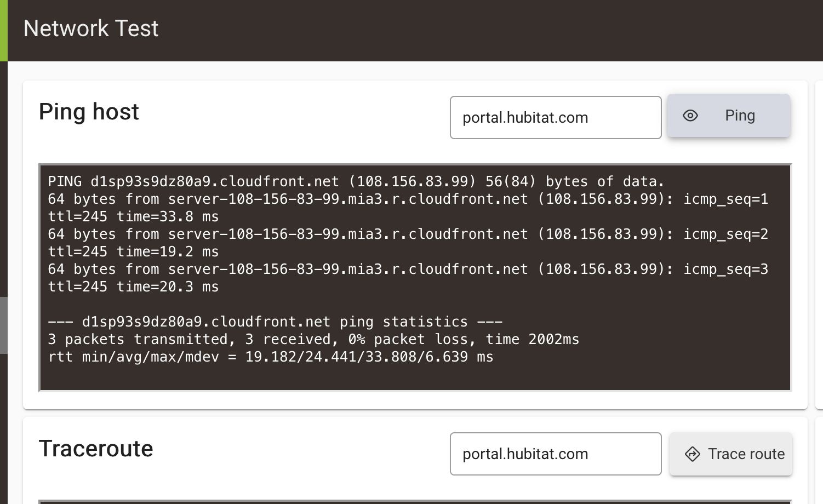This screenshot has width=823, height=504.
Task: Start the Trace route button
Action: click(x=730, y=454)
